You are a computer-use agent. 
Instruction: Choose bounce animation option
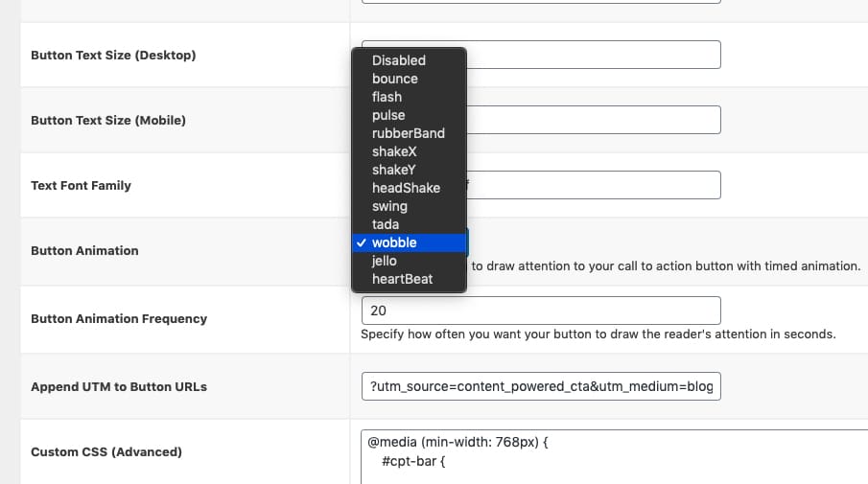point(410,79)
